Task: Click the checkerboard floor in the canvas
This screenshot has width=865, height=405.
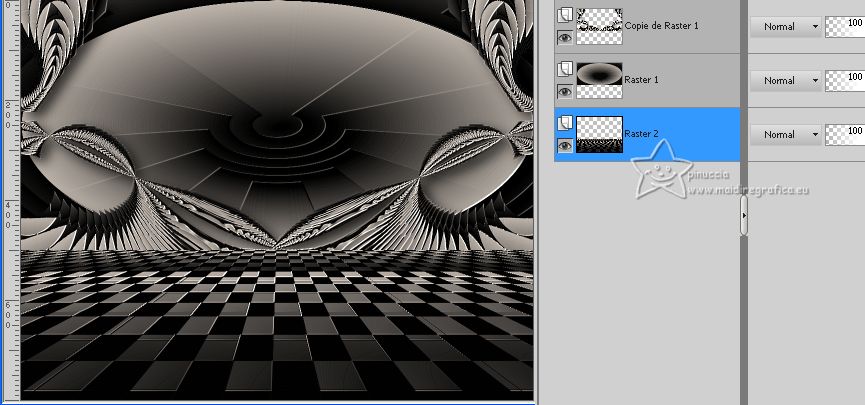Action: coord(277,323)
